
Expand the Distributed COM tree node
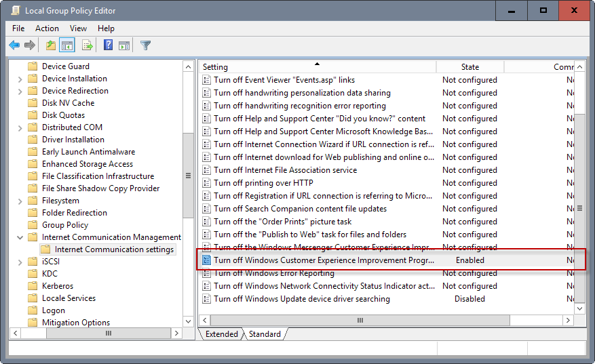coord(20,128)
